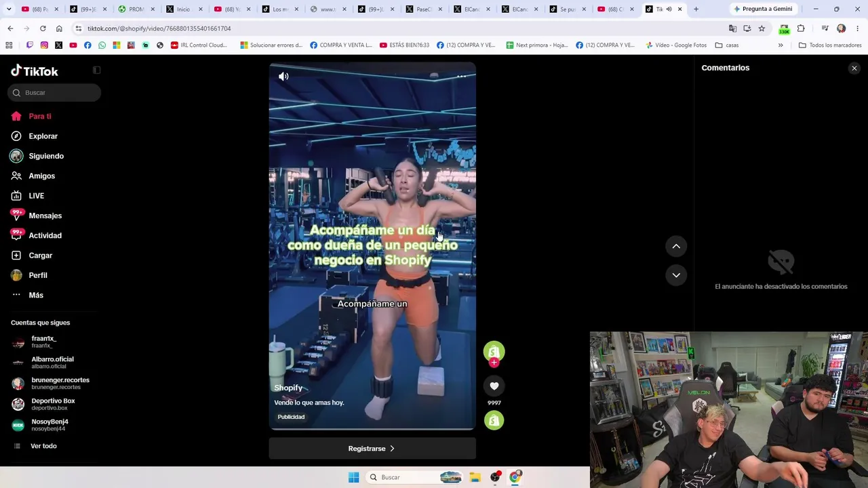Open the Shopify advertiser name on the video
This screenshot has width=868, height=488.
[x=288, y=388]
